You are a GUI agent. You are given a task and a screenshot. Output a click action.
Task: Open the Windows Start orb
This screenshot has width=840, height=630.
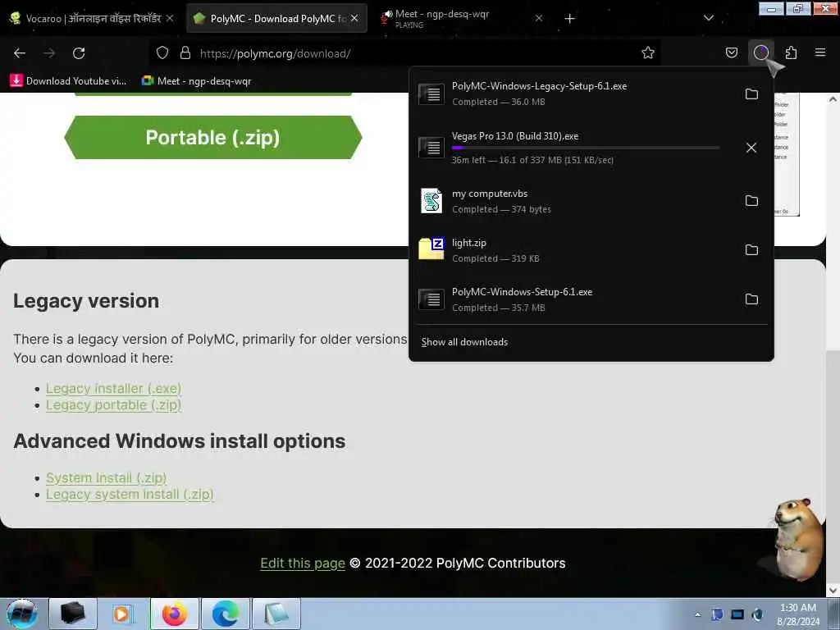pos(21,614)
